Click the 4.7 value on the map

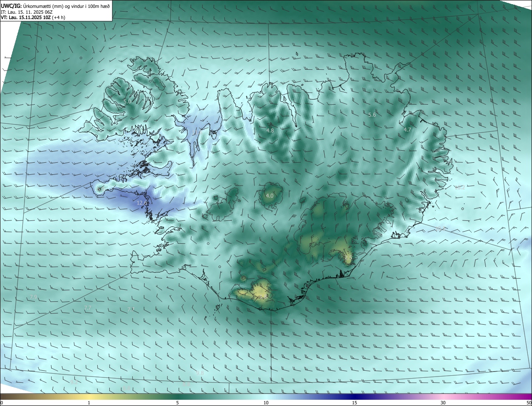407,130
